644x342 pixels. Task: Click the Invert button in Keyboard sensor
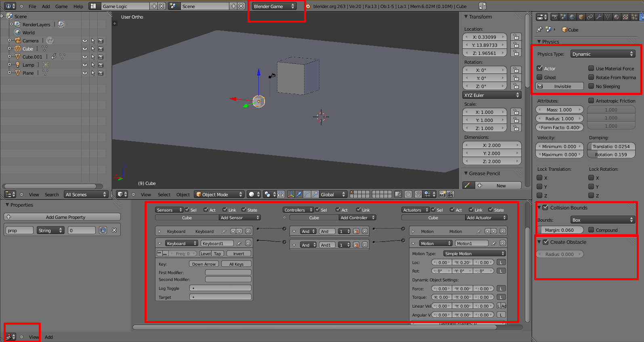(x=239, y=253)
